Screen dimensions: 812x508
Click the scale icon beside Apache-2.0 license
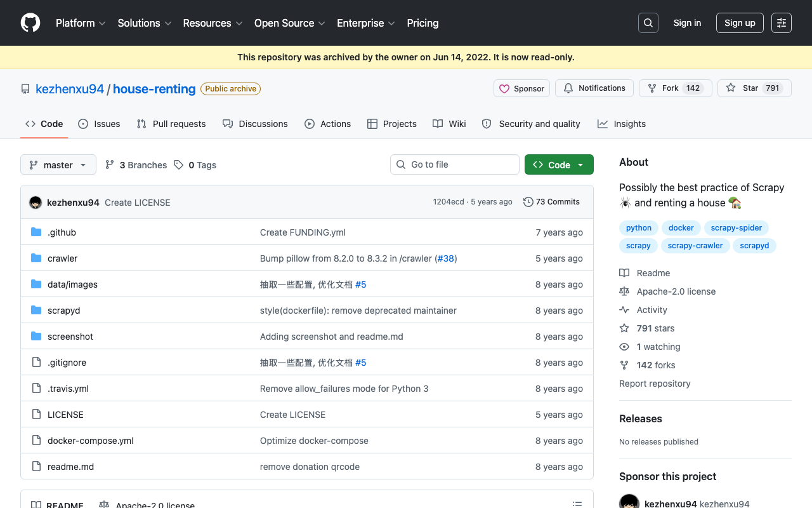tap(624, 291)
